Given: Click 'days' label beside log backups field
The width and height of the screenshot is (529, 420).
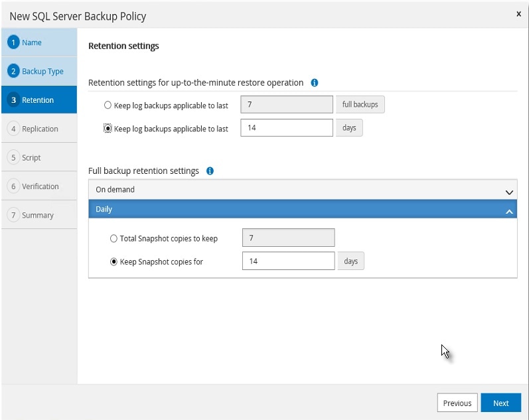Looking at the screenshot, I should (x=349, y=128).
